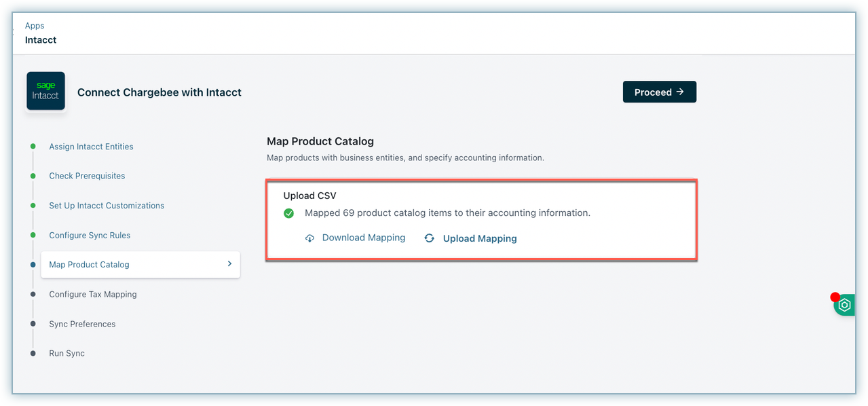The image size is (868, 406).
Task: Click the Download Mapping link
Action: (363, 238)
